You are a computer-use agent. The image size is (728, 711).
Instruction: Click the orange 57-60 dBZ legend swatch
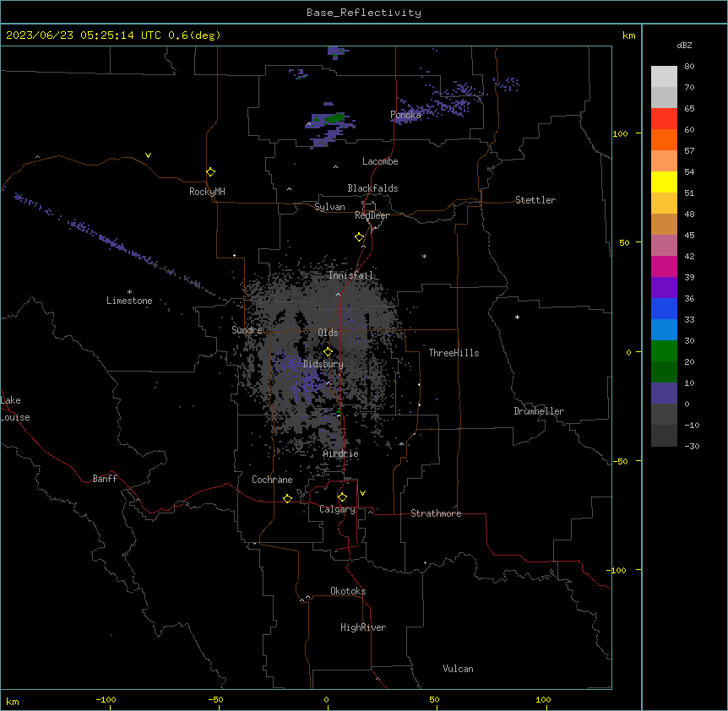click(664, 139)
